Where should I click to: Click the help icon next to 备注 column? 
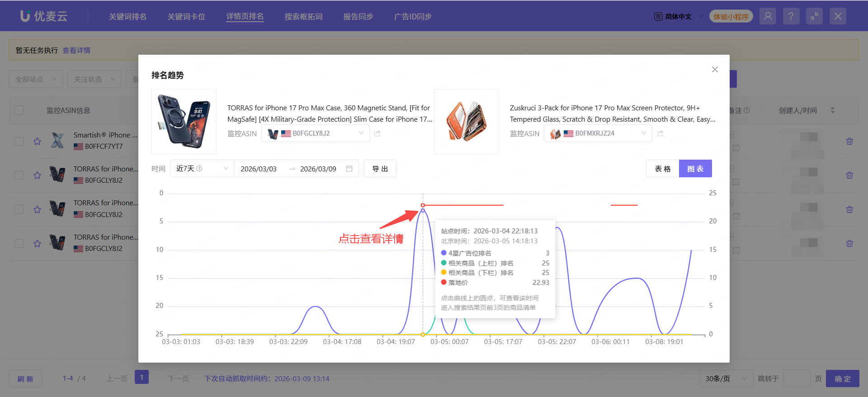(x=747, y=110)
